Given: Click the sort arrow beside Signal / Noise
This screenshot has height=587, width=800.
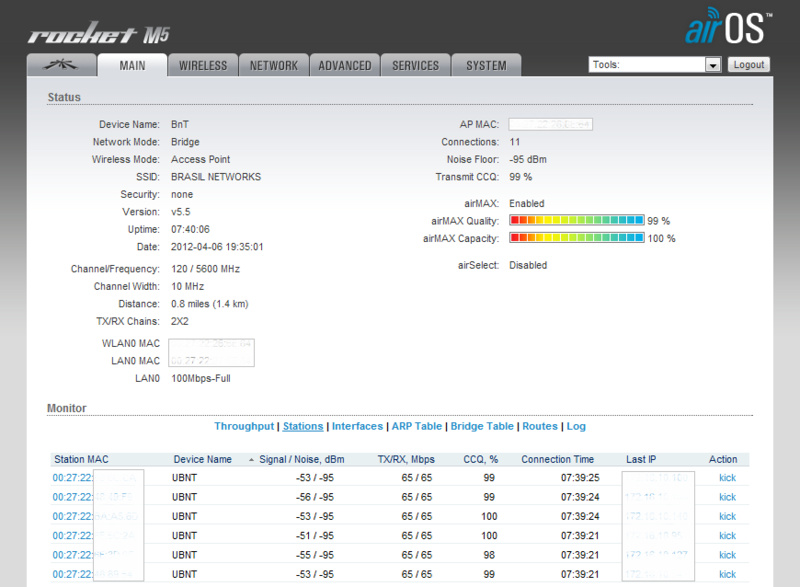Looking at the screenshot, I should coord(251,460).
